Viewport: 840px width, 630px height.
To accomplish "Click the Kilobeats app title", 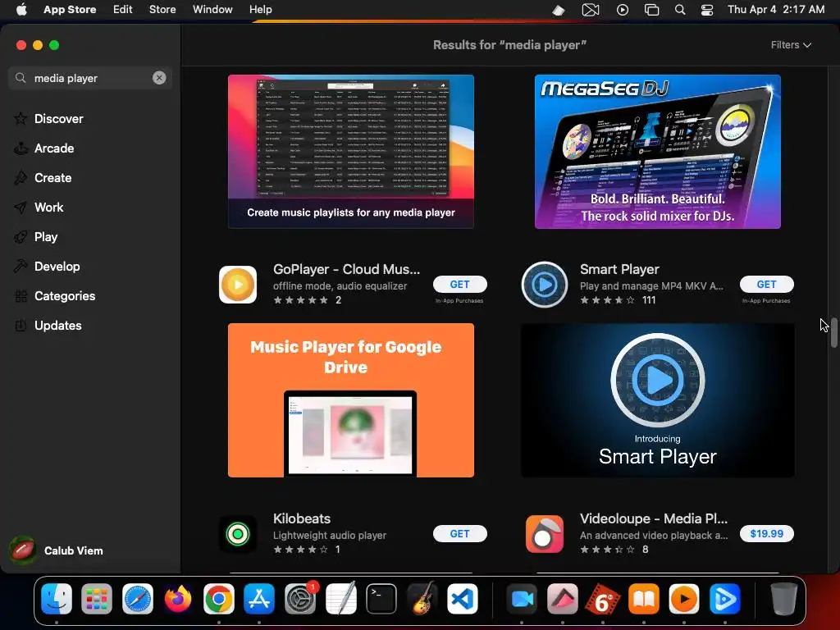I will [x=302, y=518].
